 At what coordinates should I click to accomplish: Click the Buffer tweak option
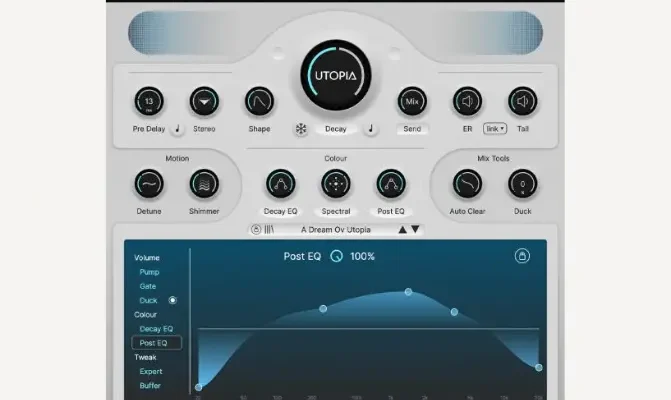tap(150, 385)
